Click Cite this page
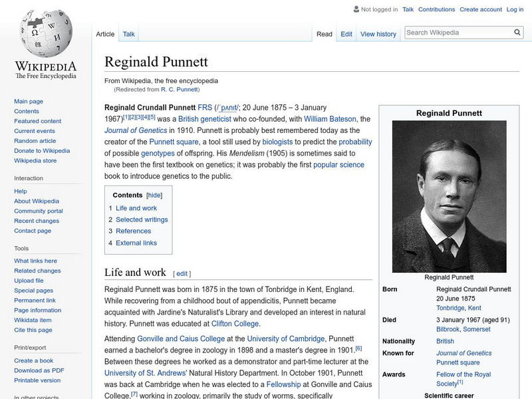 coord(33,330)
